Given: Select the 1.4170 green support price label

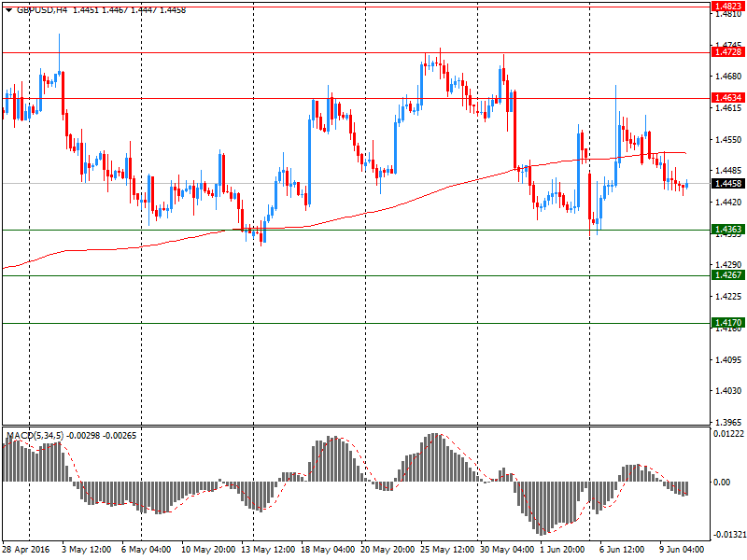Looking at the screenshot, I should pos(728,322).
